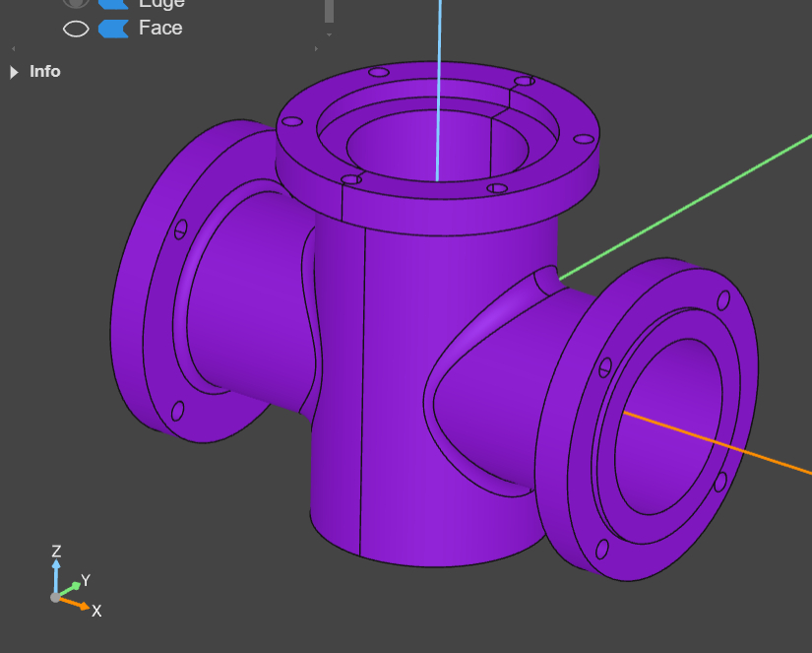Click the Info section header text
The height and width of the screenshot is (653, 812).
point(45,72)
